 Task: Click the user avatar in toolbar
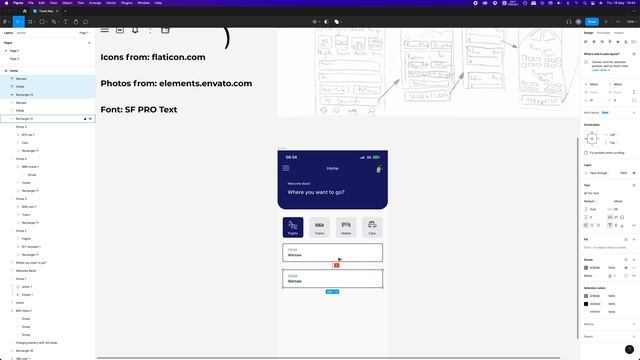[x=578, y=22]
